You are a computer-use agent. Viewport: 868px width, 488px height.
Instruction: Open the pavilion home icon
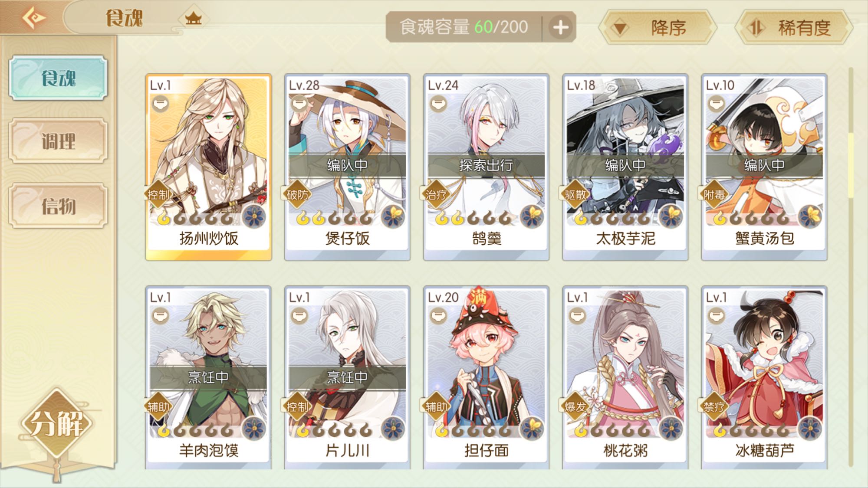click(193, 18)
